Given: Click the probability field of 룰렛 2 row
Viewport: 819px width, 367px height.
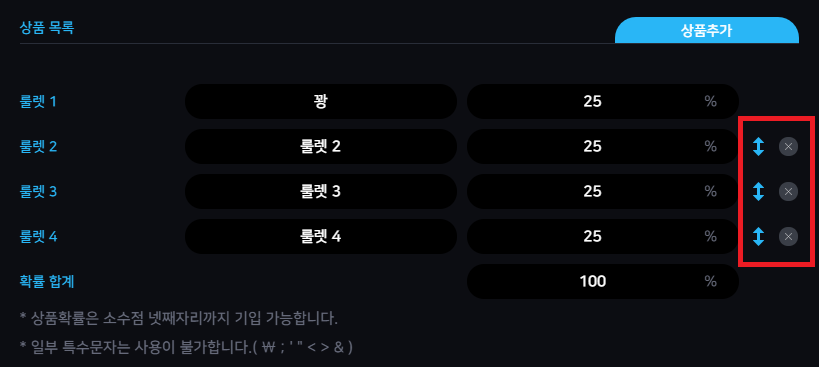Looking at the screenshot, I should tap(603, 147).
